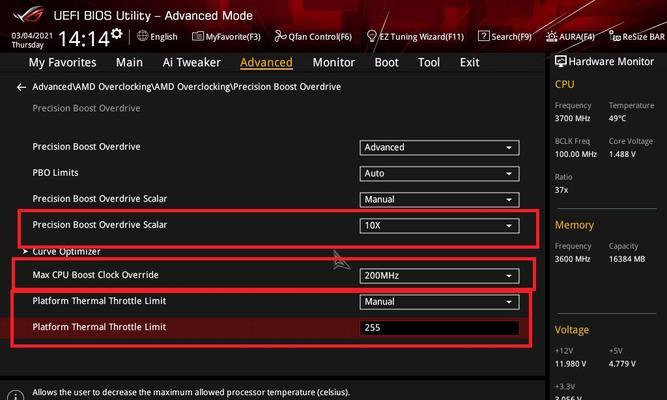Select the Advanced tab
The image size is (667, 400).
tap(266, 63)
